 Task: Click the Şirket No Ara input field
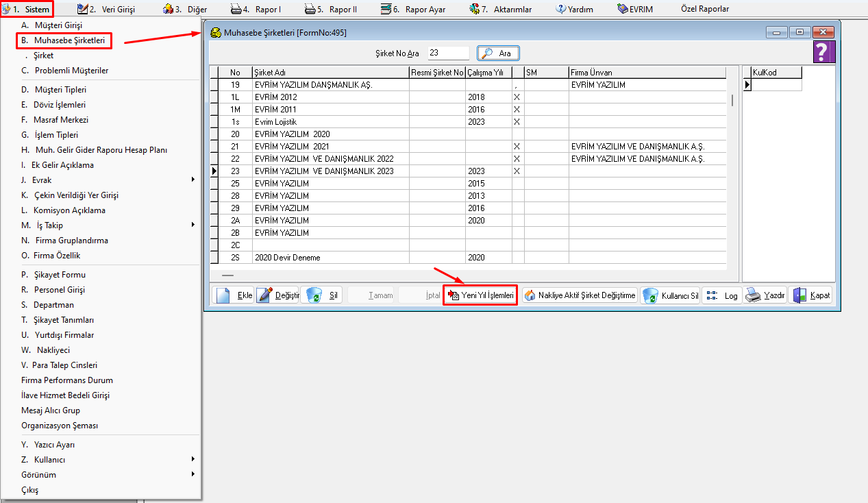click(x=448, y=53)
